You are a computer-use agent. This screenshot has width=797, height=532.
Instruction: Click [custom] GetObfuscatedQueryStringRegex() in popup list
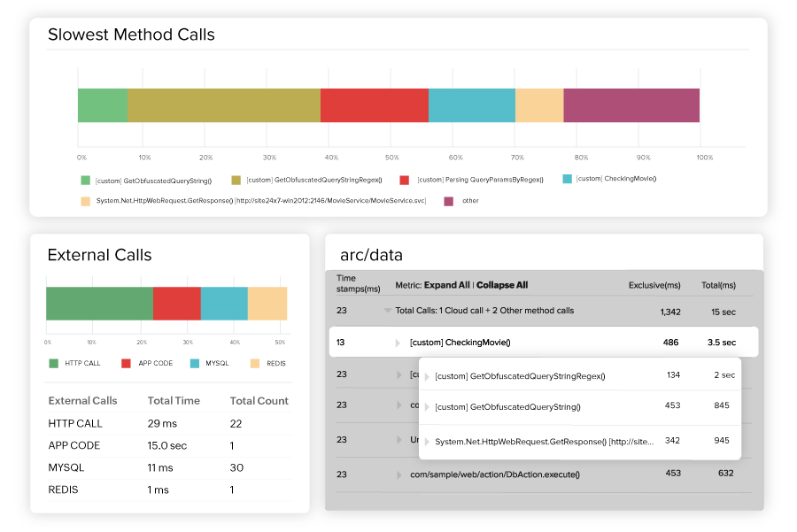[x=520, y=376]
